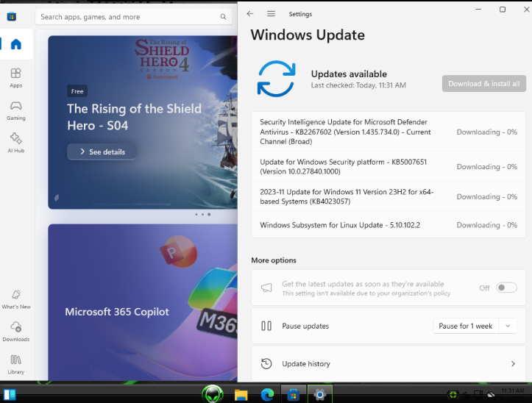
Task: Click the Store search apps input field
Action: tap(134, 17)
